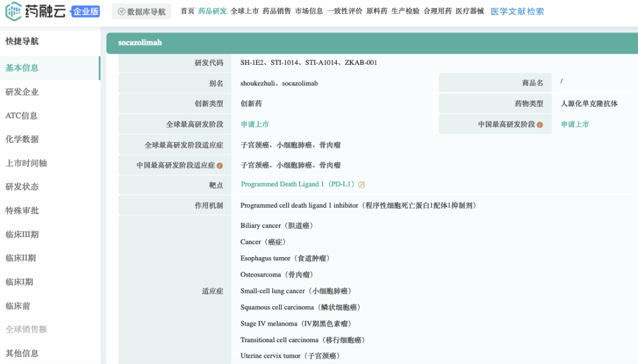Click the 靶点 field label

click(x=216, y=185)
